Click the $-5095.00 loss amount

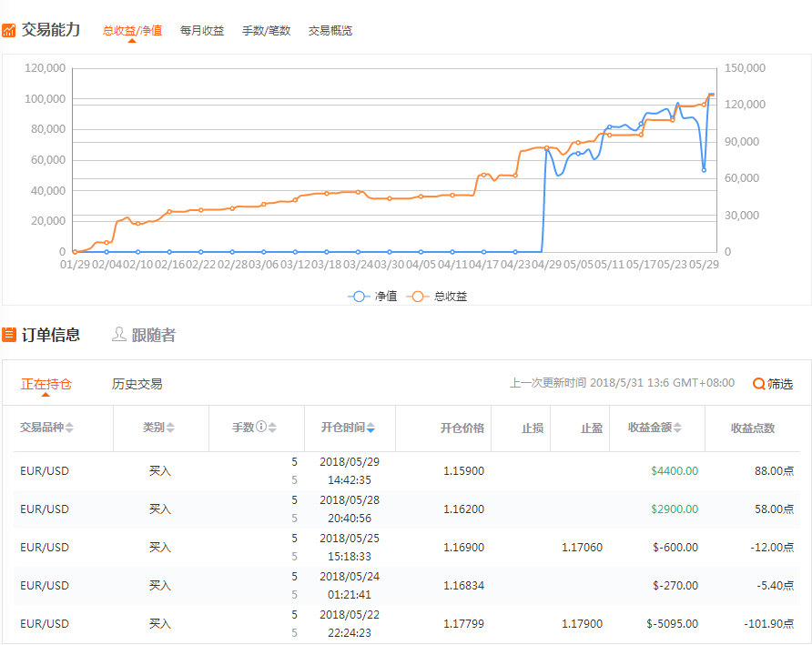(672, 624)
